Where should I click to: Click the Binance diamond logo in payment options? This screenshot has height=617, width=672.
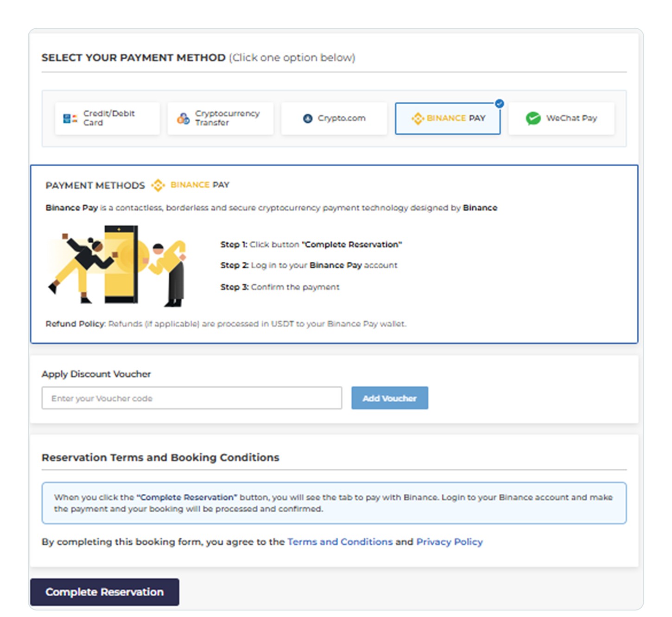[418, 119]
